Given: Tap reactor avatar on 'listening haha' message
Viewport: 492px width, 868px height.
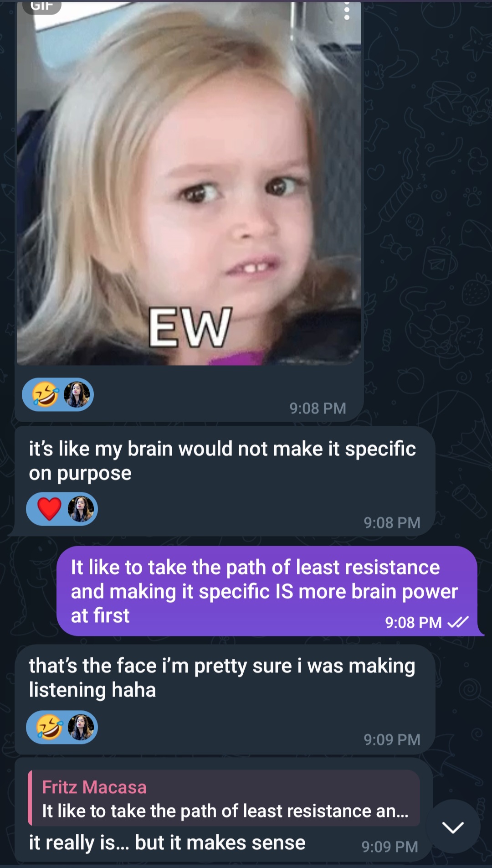Looking at the screenshot, I should pyautogui.click(x=81, y=727).
